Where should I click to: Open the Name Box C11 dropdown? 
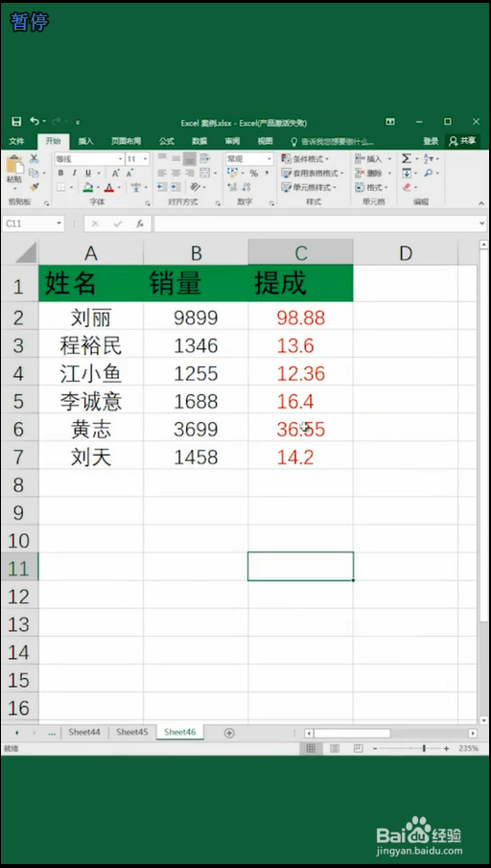pyautogui.click(x=59, y=223)
